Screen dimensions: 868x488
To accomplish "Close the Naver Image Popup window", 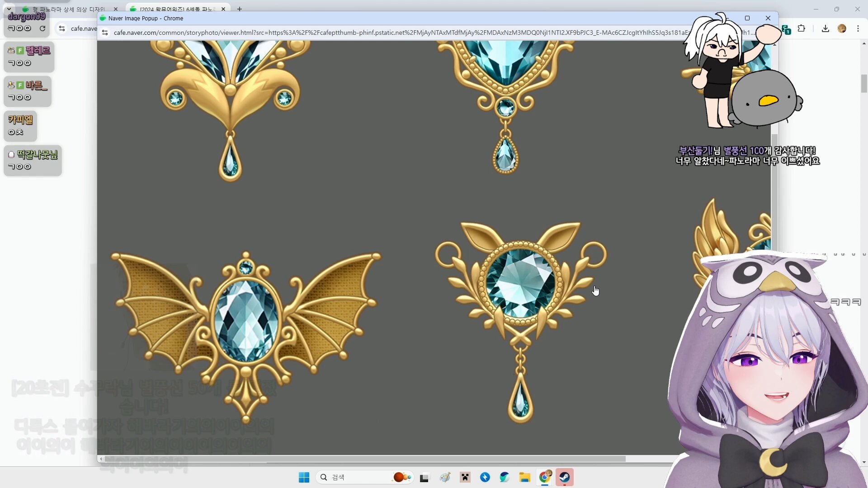I will 768,18.
